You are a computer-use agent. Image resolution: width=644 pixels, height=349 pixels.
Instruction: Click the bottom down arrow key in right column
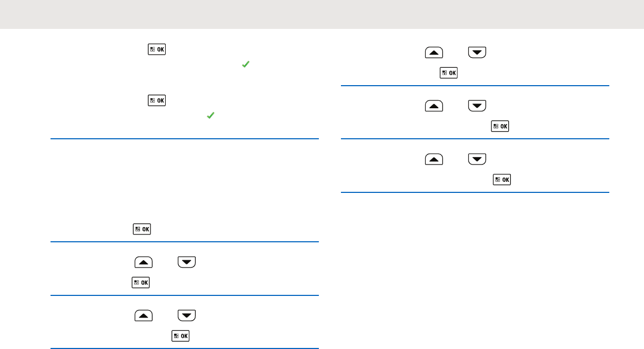tap(476, 159)
